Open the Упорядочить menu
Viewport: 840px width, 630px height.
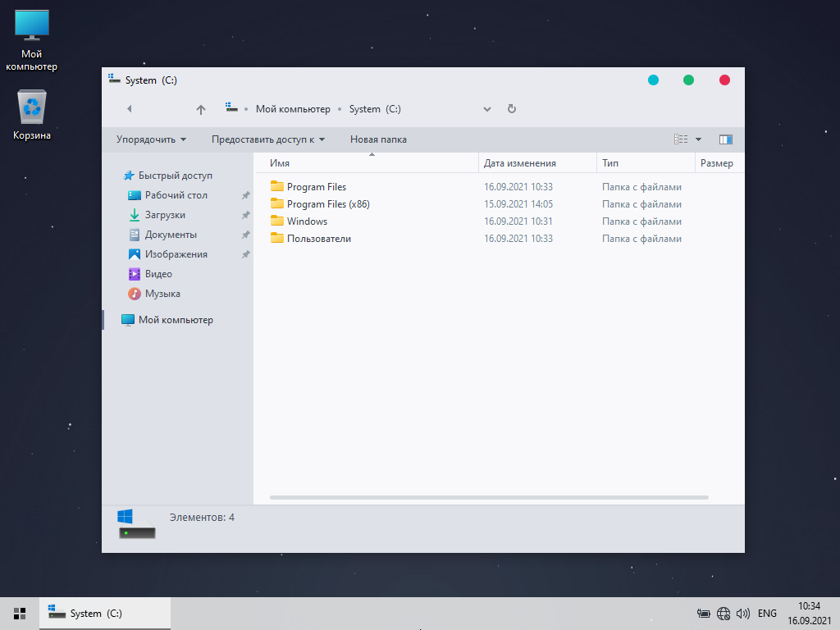click(x=151, y=139)
